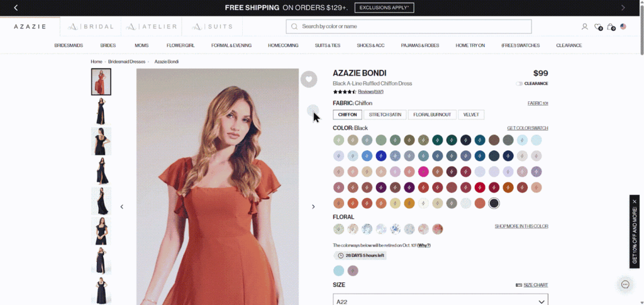Click the US flag country selector
This screenshot has width=644, height=305.
pos(623,27)
